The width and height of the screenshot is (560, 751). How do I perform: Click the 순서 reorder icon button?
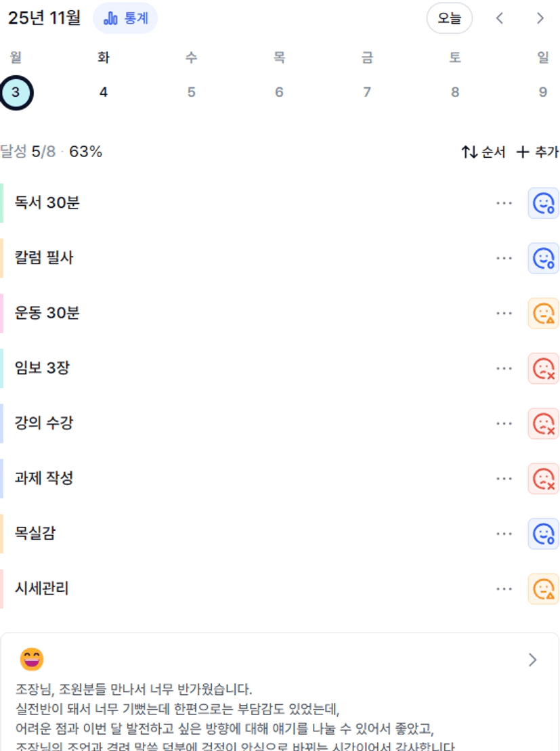pyautogui.click(x=483, y=152)
